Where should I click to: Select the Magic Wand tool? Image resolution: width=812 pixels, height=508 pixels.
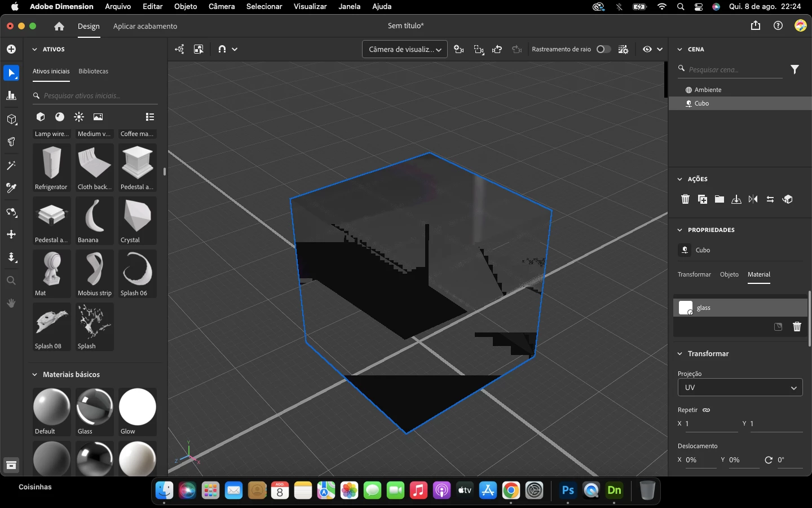[11, 165]
